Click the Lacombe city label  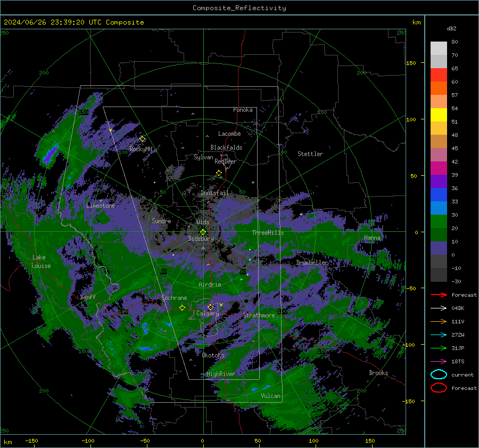[229, 134]
